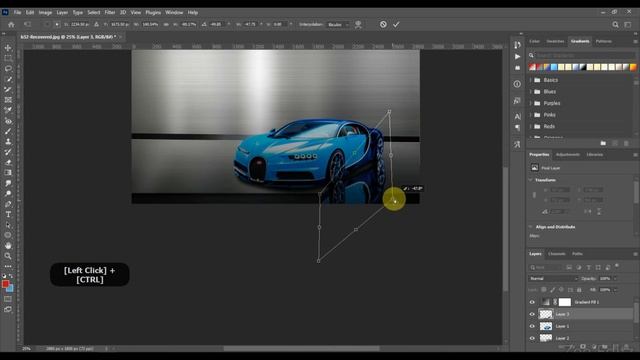
Task: Cancel the transform in options bar
Action: pyautogui.click(x=383, y=24)
